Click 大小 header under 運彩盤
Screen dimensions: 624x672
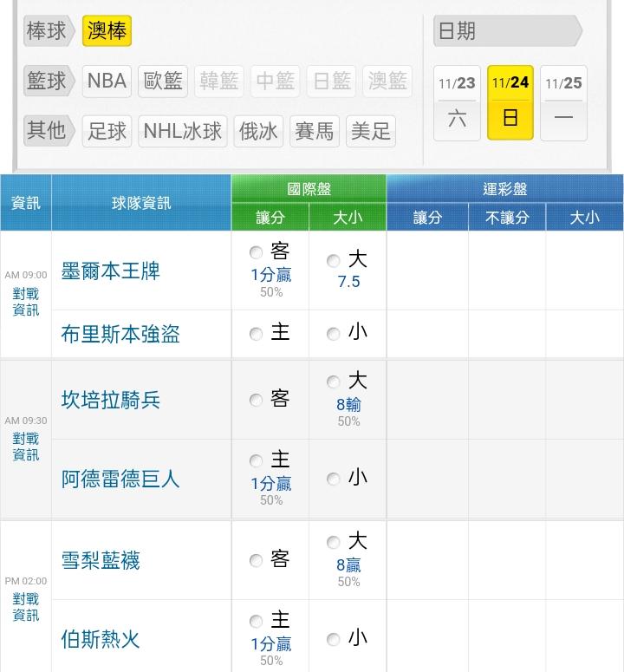(585, 218)
